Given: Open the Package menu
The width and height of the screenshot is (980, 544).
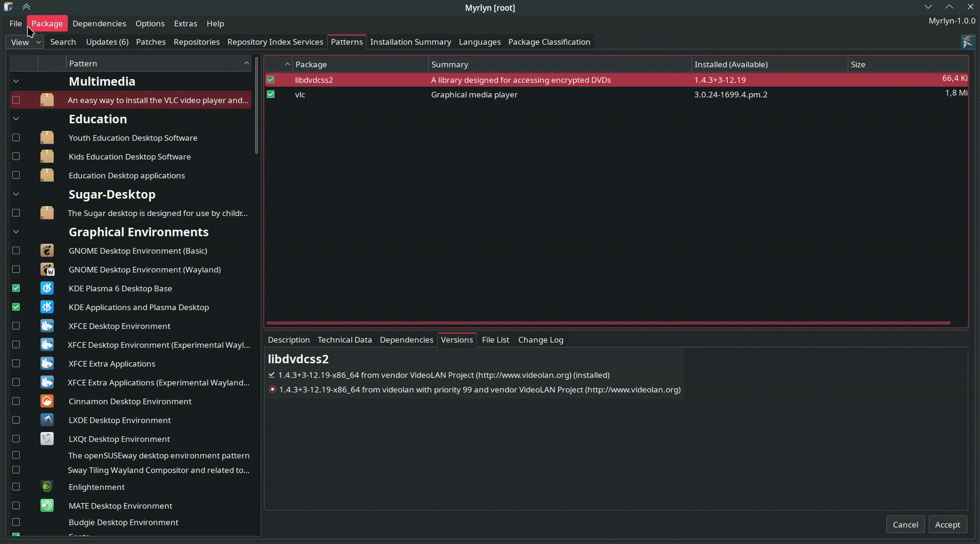Looking at the screenshot, I should 47,24.
